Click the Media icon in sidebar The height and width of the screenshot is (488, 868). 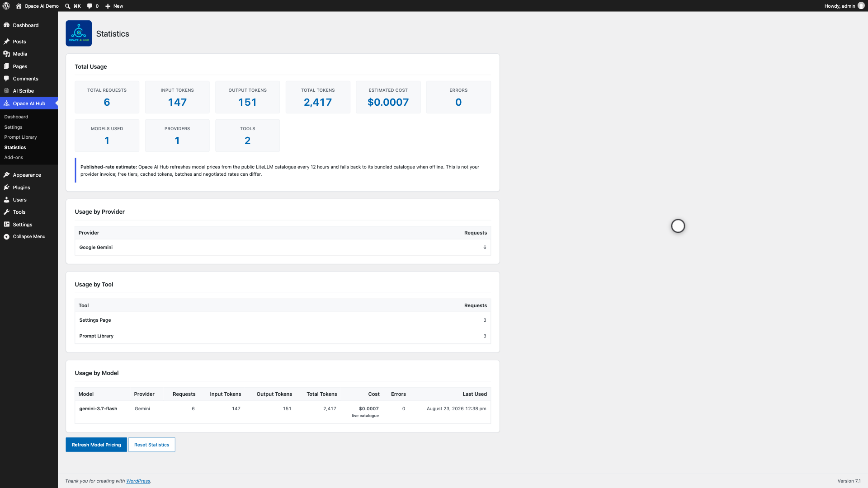click(x=7, y=54)
